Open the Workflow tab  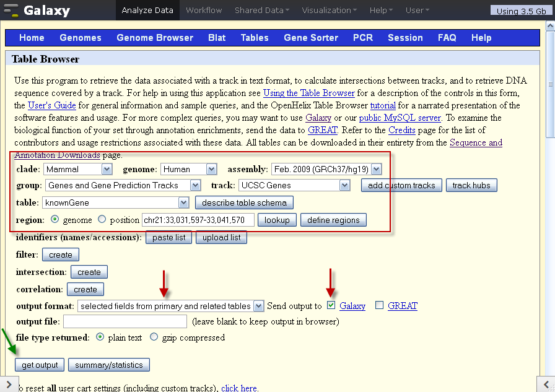(x=204, y=11)
